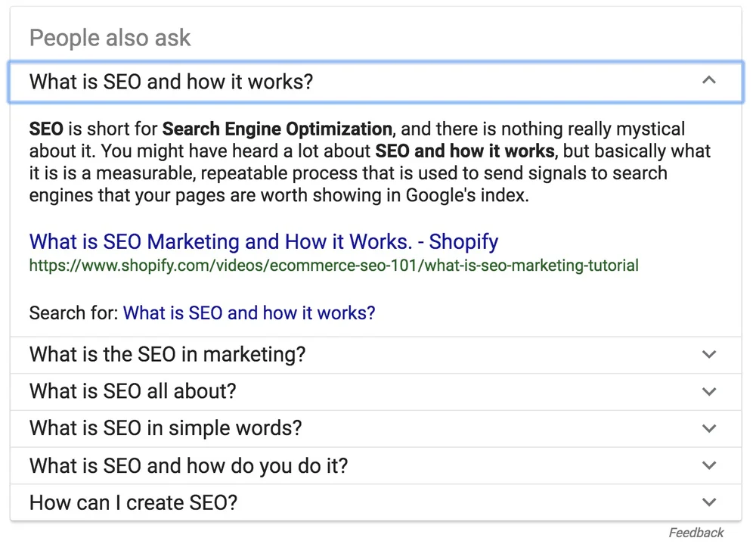Click the 'What is SEO all about?' question text
The width and height of the screenshot is (756, 544).
pyautogui.click(x=132, y=391)
